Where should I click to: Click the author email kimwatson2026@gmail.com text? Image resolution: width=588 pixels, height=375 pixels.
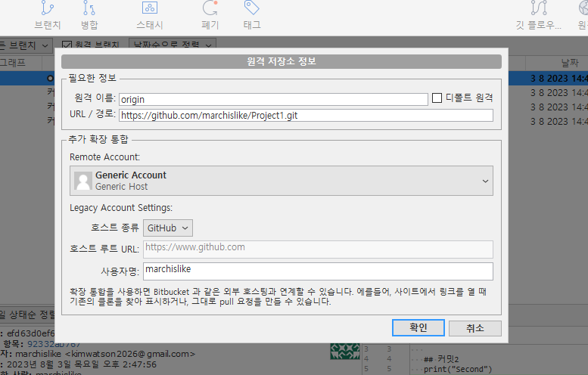click(129, 354)
